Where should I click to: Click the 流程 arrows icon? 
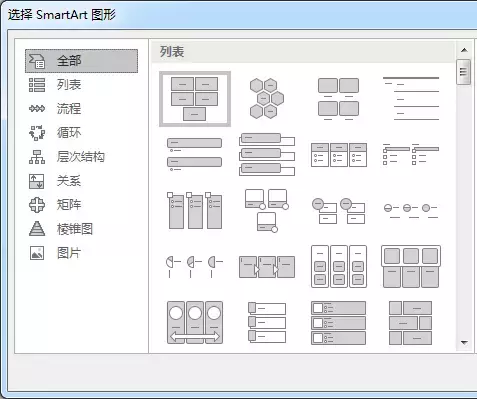(x=37, y=109)
